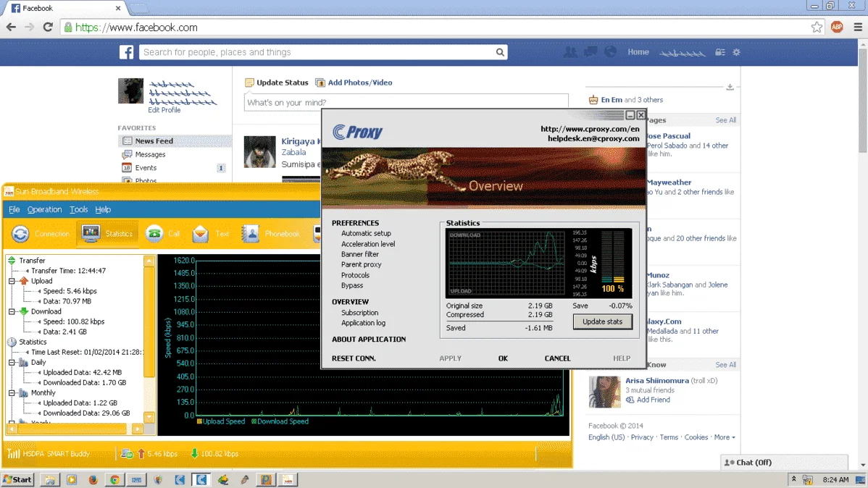Open the media player taskbar icon

coord(72,480)
